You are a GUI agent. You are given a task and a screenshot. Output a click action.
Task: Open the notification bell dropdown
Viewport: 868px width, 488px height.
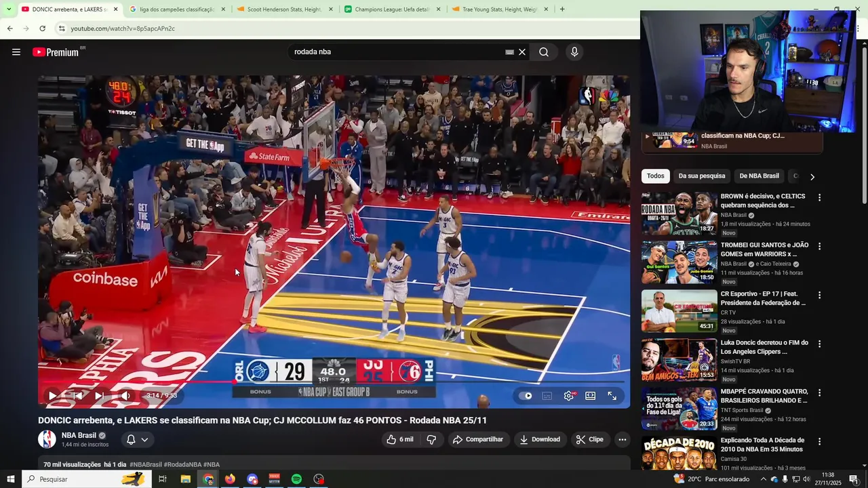[137, 439]
